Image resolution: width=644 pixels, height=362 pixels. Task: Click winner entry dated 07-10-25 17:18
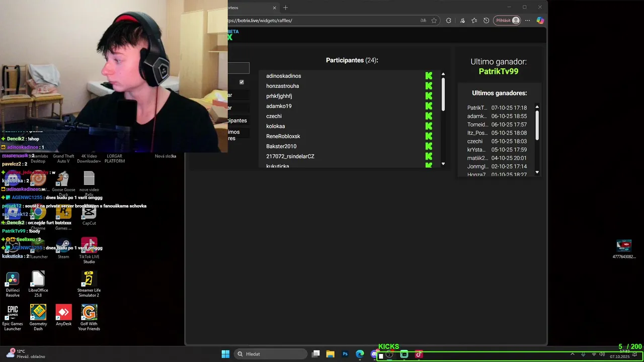497,108
